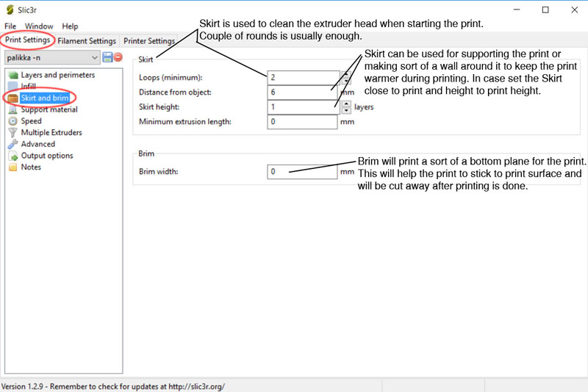
Task: Click the red delete preset icon
Action: pyautogui.click(x=118, y=57)
